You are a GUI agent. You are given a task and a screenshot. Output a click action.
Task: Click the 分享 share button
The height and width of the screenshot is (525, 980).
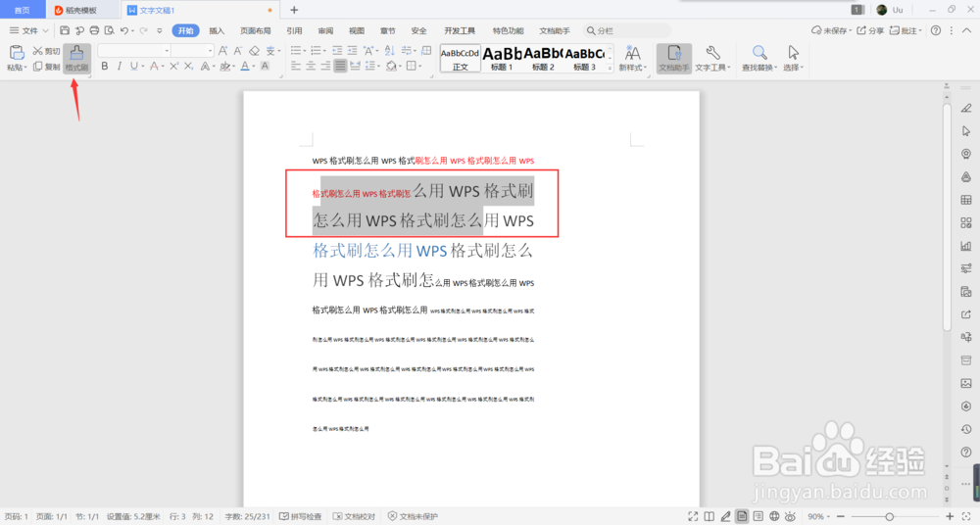click(870, 30)
